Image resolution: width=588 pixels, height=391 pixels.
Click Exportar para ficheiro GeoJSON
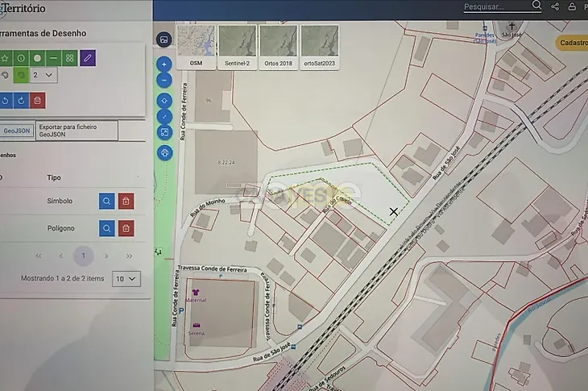(x=77, y=131)
